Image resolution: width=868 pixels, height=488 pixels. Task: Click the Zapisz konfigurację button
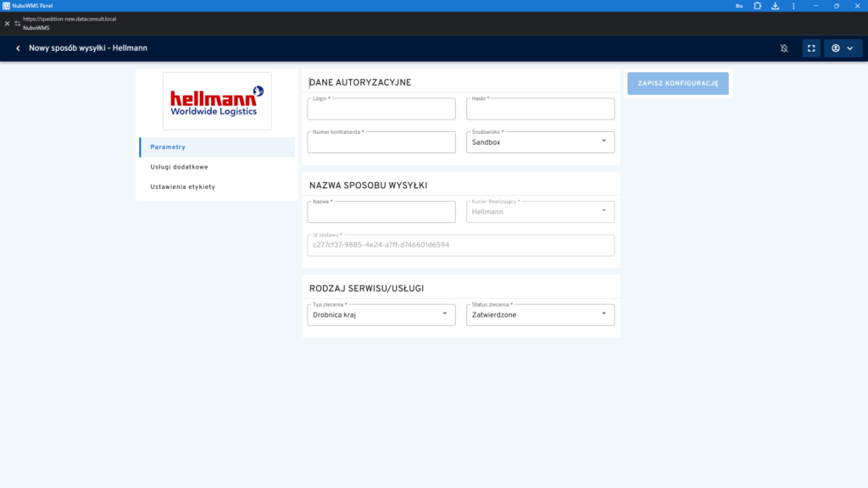coord(677,83)
